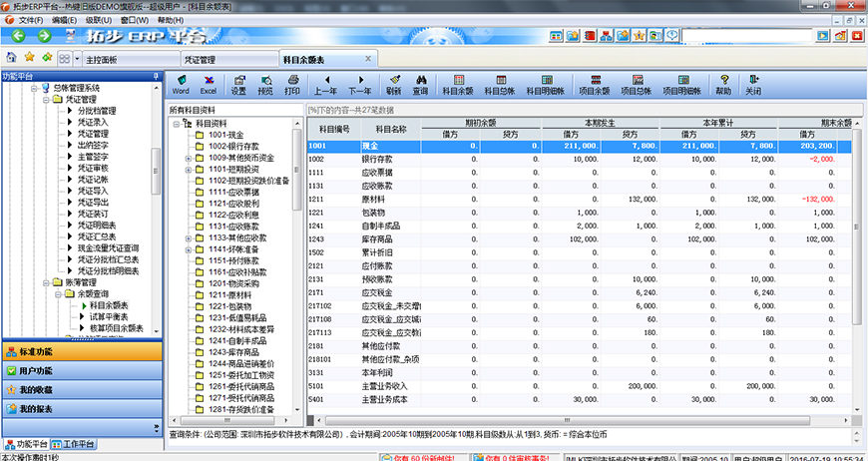Click the 预览 print preview icon
This screenshot has width=868, height=461.
pyautogui.click(x=265, y=84)
